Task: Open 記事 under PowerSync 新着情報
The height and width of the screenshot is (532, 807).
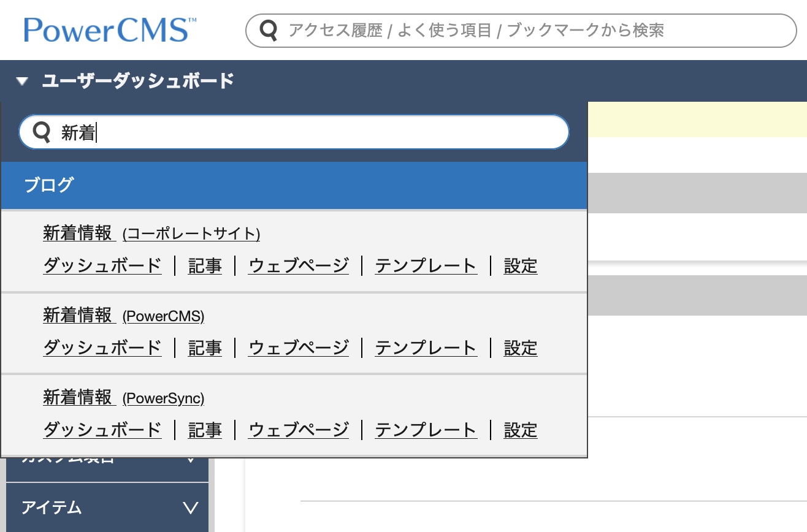Action: (x=205, y=430)
